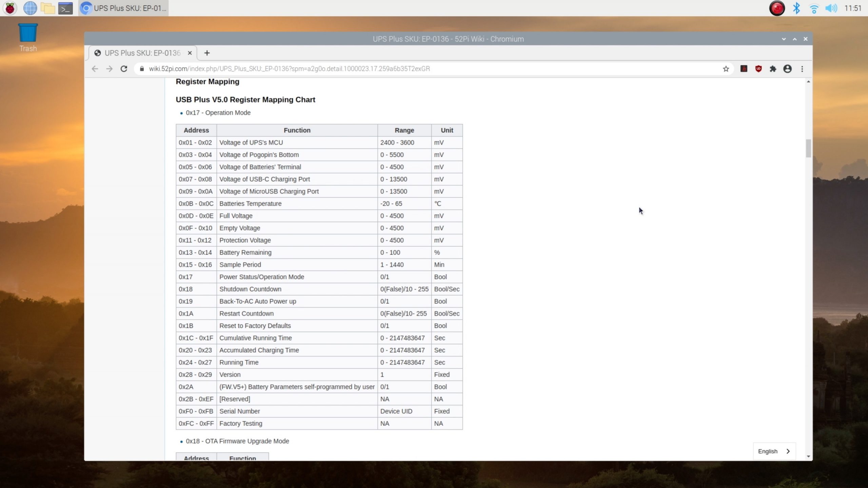Open a new browser tab

point(207,53)
